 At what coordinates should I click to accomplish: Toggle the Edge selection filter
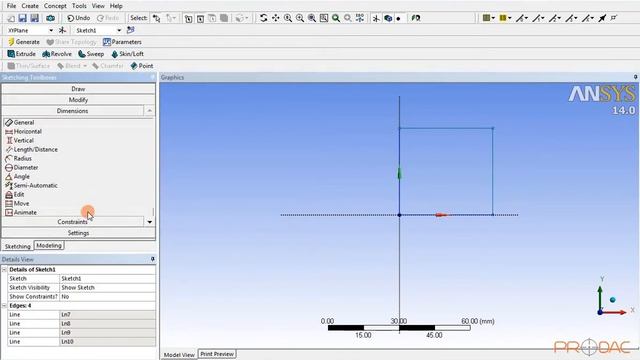pyautogui.click(x=200, y=18)
